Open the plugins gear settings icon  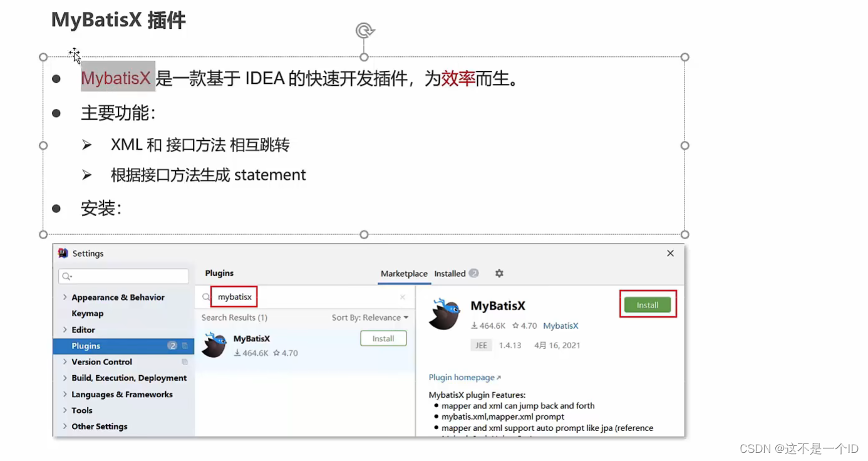499,274
